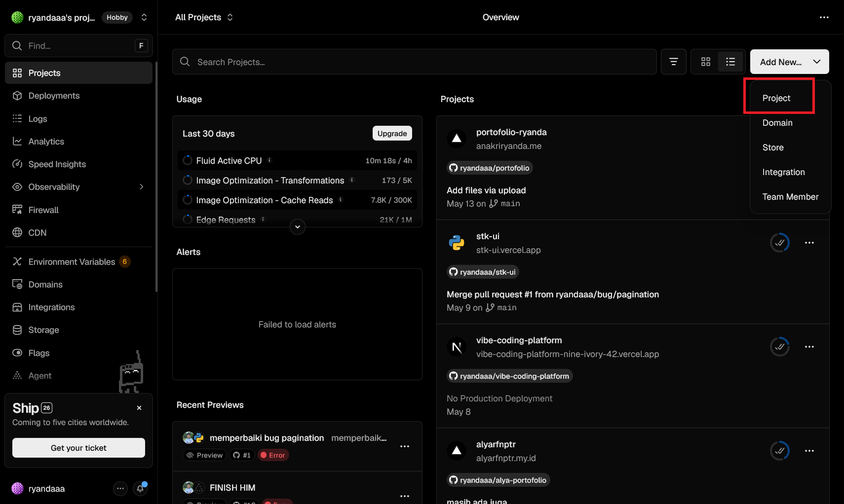Click the Find search field
Image resolution: width=844 pixels, height=504 pixels.
coord(78,46)
